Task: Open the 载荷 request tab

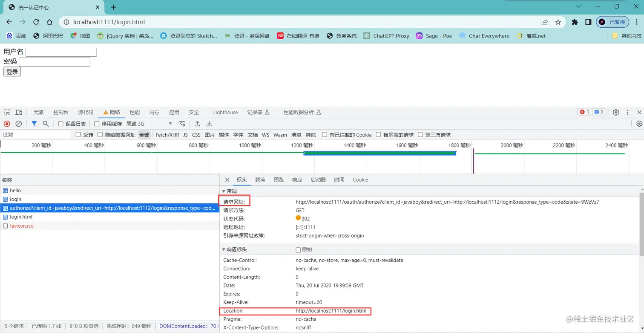Action: click(x=260, y=180)
